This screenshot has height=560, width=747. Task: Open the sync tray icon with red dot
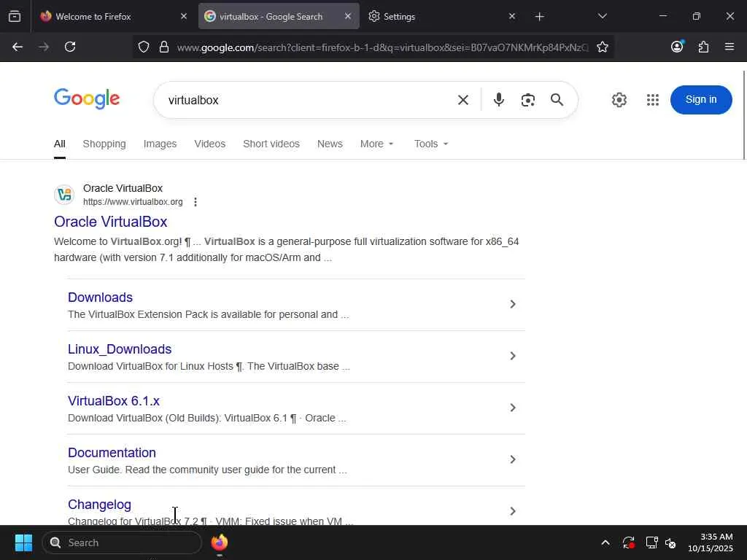tap(628, 542)
